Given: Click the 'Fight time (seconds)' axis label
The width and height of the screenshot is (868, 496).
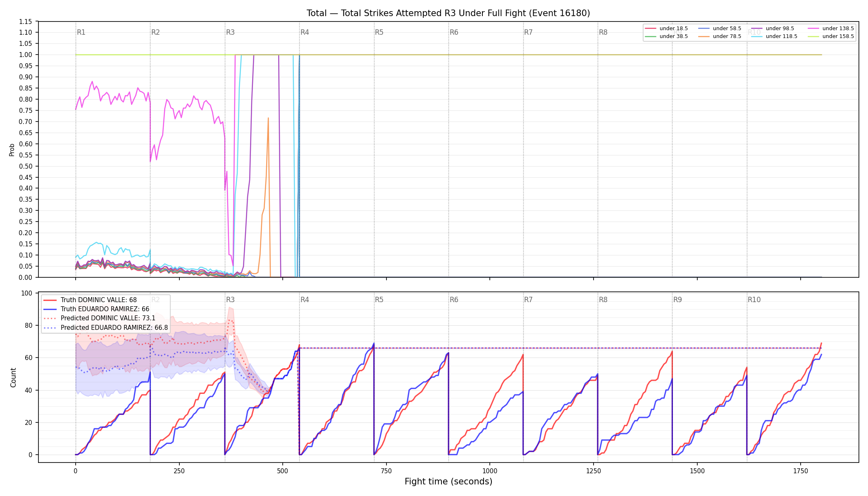Looking at the screenshot, I should [448, 482].
